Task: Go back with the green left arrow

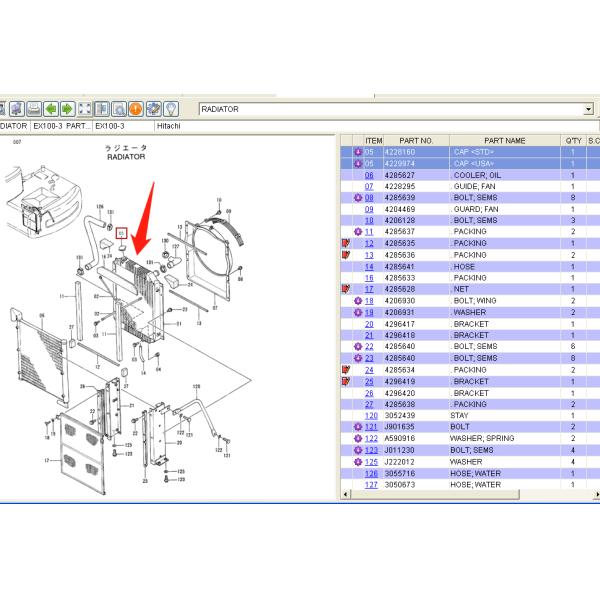Action: tap(50, 108)
